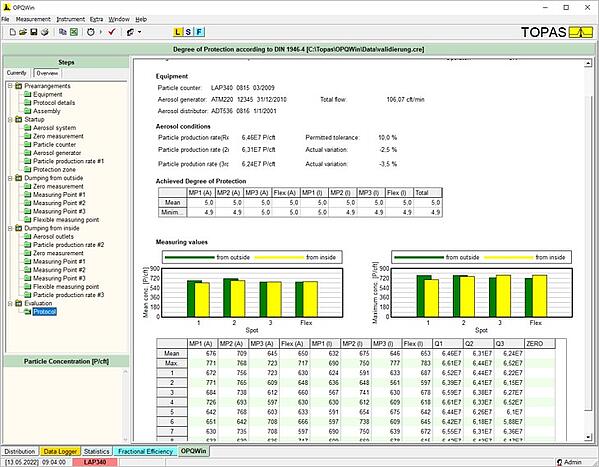
Task: Switch to the Fractional Efficiency tab
Action: [x=146, y=451]
